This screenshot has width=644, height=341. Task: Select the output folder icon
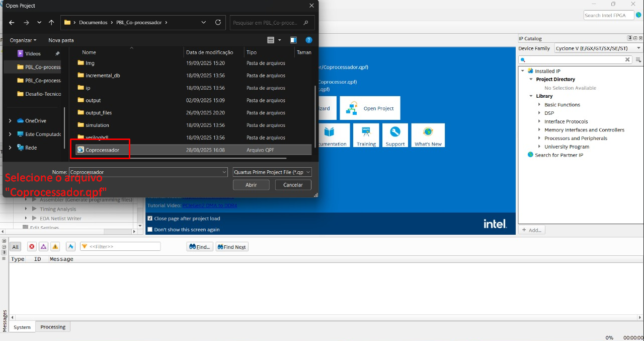tap(80, 100)
